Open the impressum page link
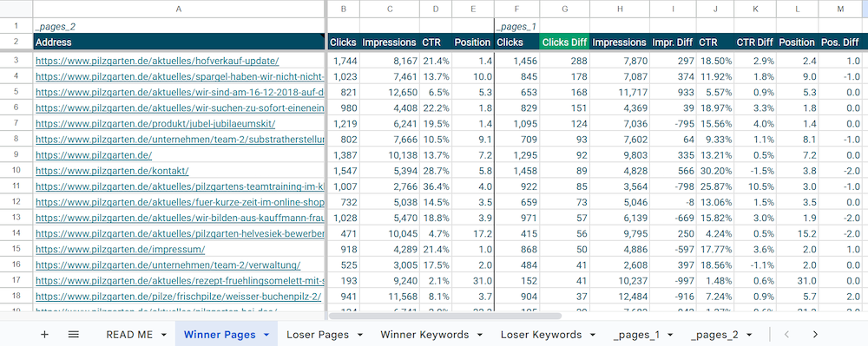The height and width of the screenshot is (346, 868). [120, 249]
